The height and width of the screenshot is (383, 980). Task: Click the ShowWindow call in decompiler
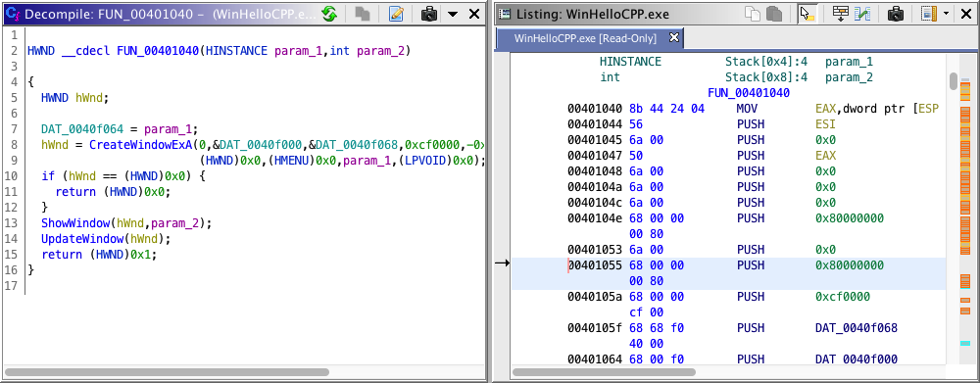point(75,223)
